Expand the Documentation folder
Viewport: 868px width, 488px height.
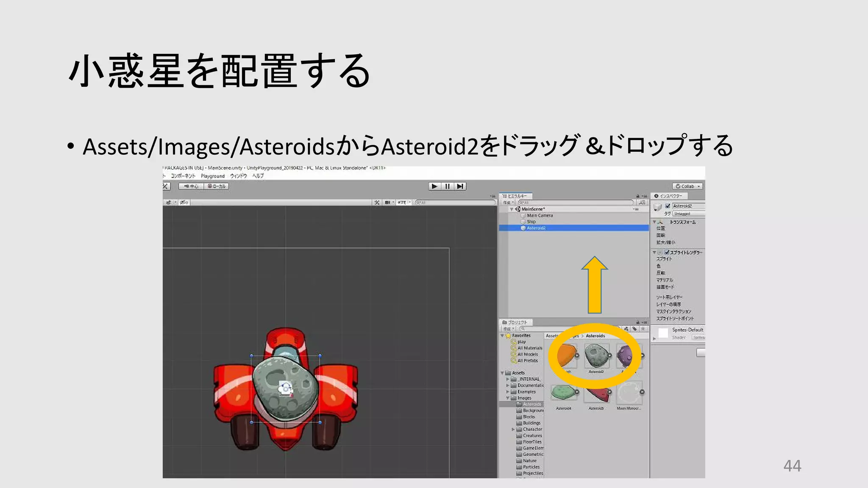pyautogui.click(x=508, y=385)
